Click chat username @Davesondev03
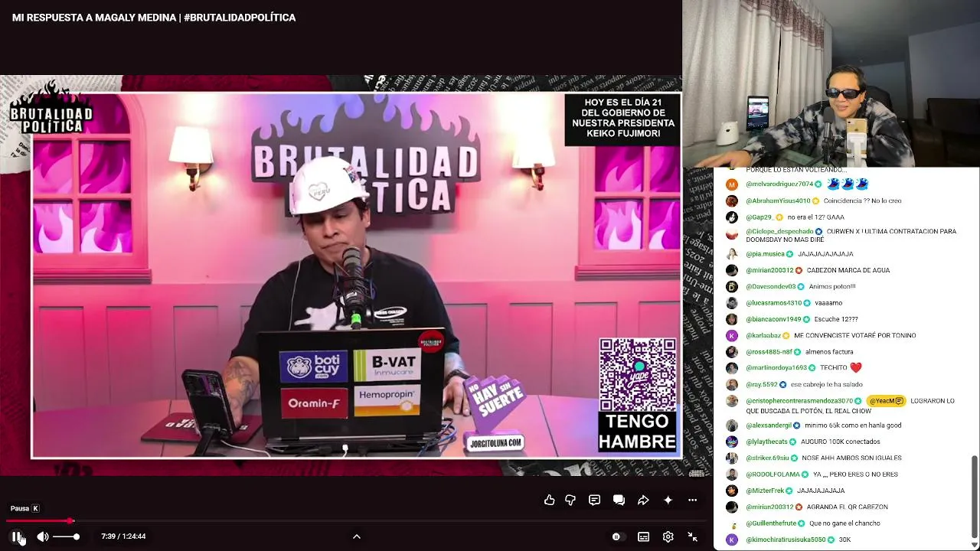This screenshot has height=551, width=980. tap(770, 287)
